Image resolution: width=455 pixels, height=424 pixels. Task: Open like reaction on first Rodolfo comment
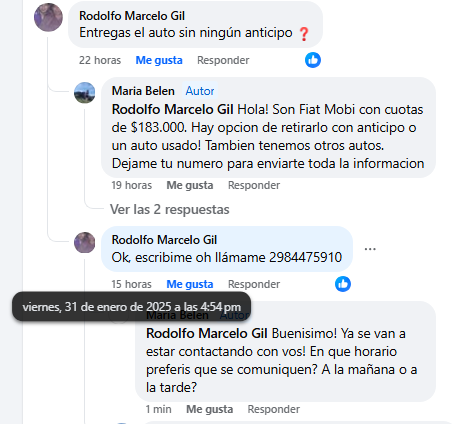click(x=313, y=60)
